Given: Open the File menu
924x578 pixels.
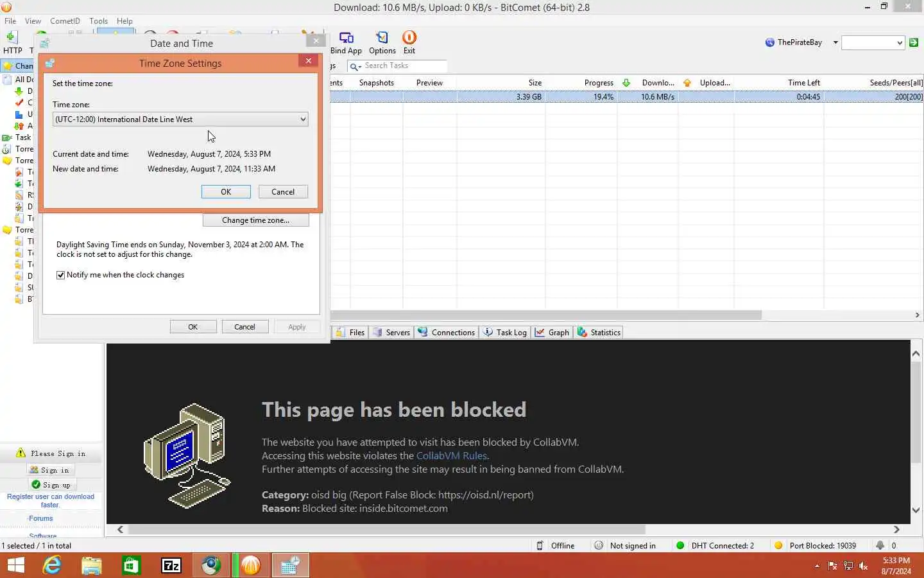Looking at the screenshot, I should coord(10,21).
